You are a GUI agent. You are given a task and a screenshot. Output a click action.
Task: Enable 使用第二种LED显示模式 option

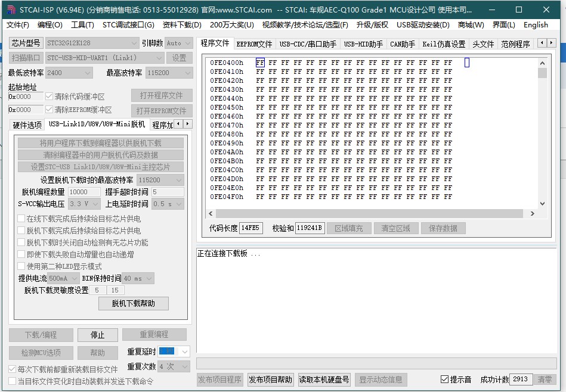point(21,266)
